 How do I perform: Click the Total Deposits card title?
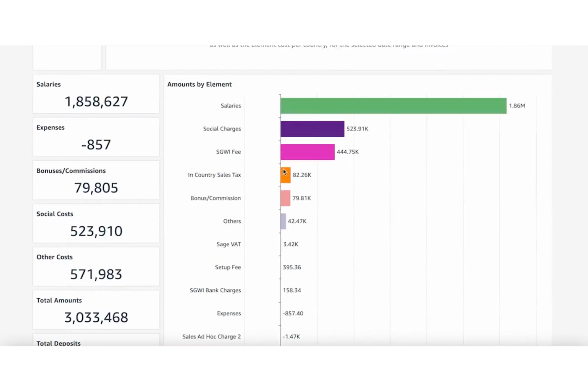tap(58, 343)
